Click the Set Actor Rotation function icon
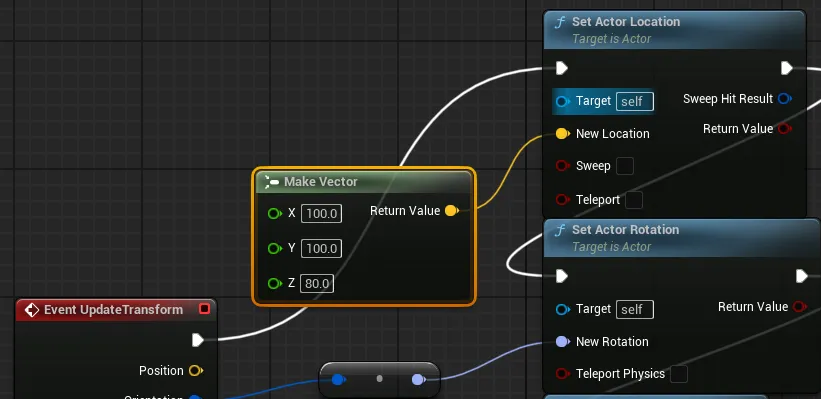 [x=560, y=230]
